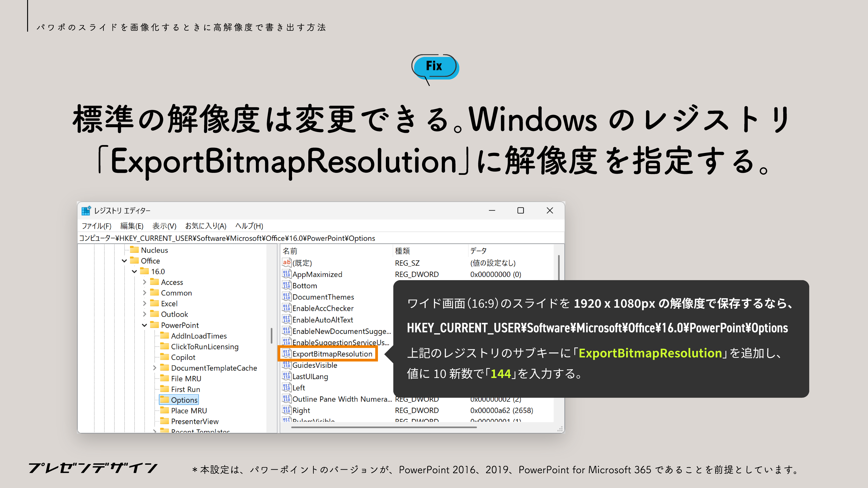Select the ab icon beside (既定)
The width and height of the screenshot is (868, 488).
[x=287, y=263]
